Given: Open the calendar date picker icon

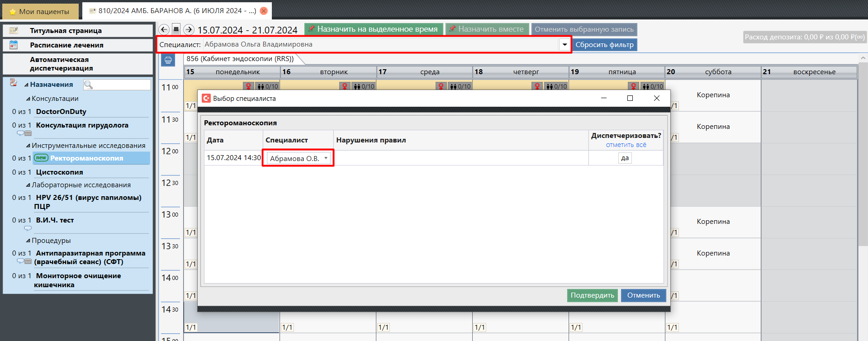Looking at the screenshot, I should click(176, 29).
